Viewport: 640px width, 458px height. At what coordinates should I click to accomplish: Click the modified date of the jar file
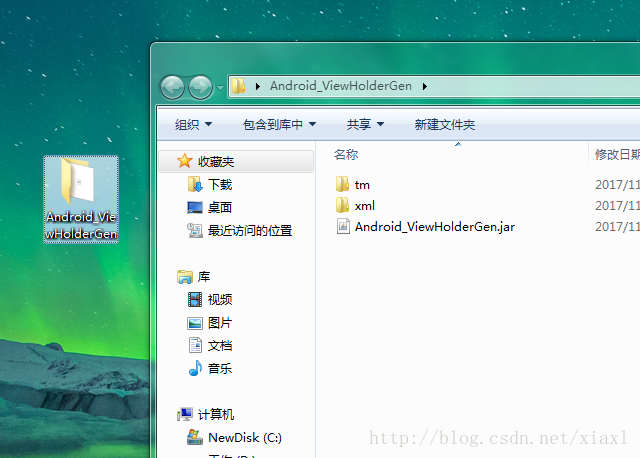pos(617,227)
